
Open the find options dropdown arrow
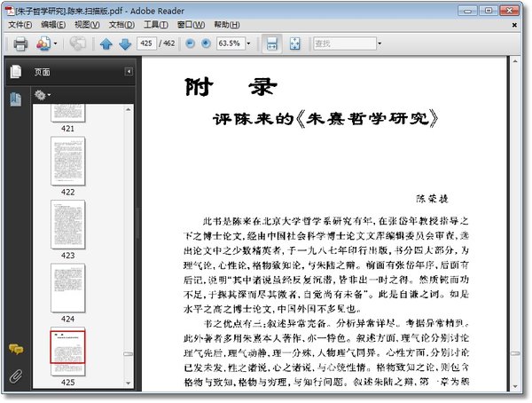[379, 43]
